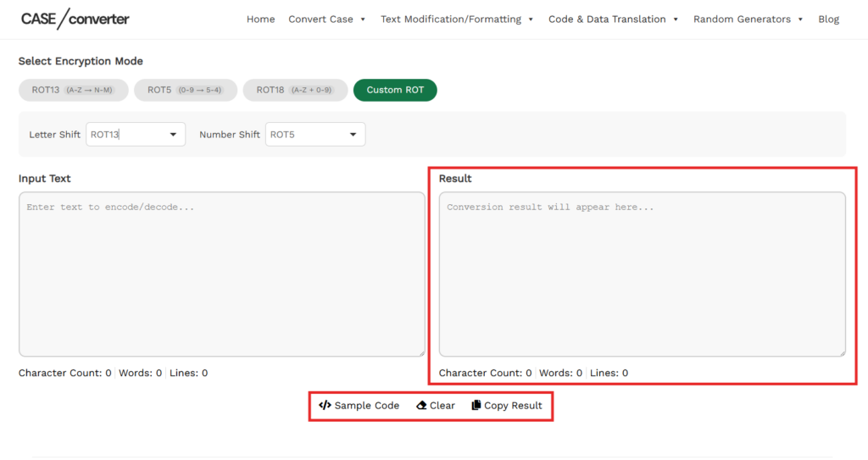Open the Random Generators menu
Screen dimensions: 868x460
click(x=742, y=19)
